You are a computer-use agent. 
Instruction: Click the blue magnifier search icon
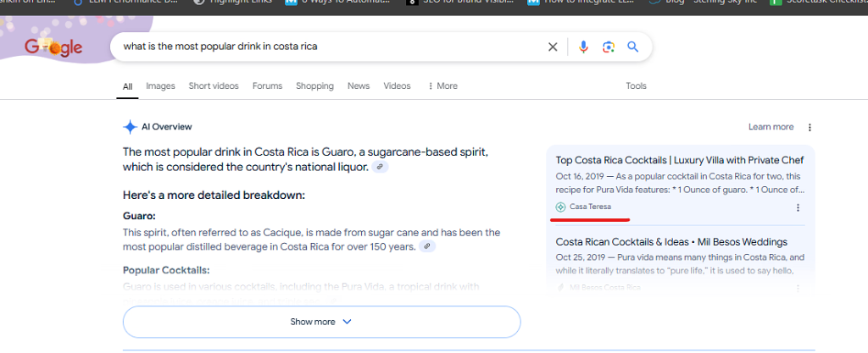click(x=632, y=47)
